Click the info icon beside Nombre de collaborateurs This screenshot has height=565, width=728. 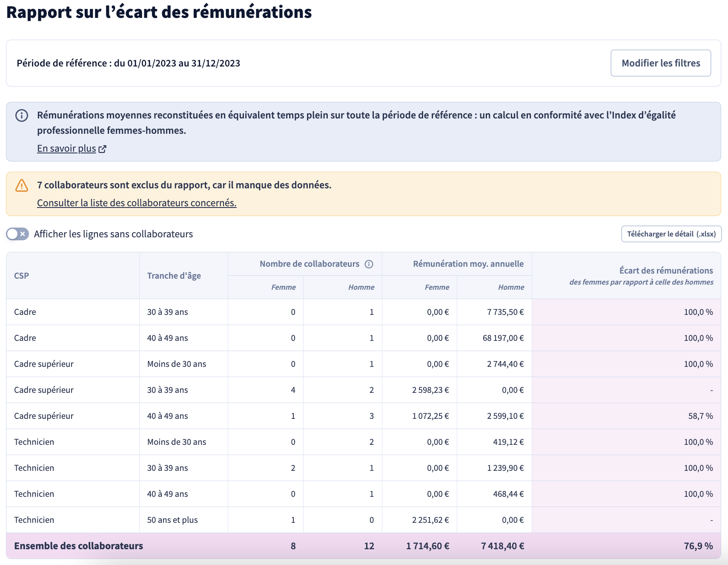coord(369,264)
